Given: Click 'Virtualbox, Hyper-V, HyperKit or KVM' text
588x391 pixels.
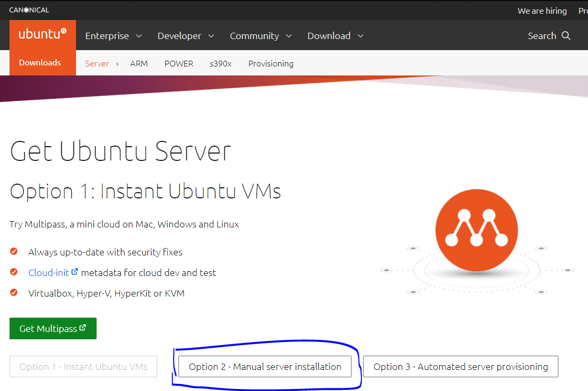Looking at the screenshot, I should (107, 293).
